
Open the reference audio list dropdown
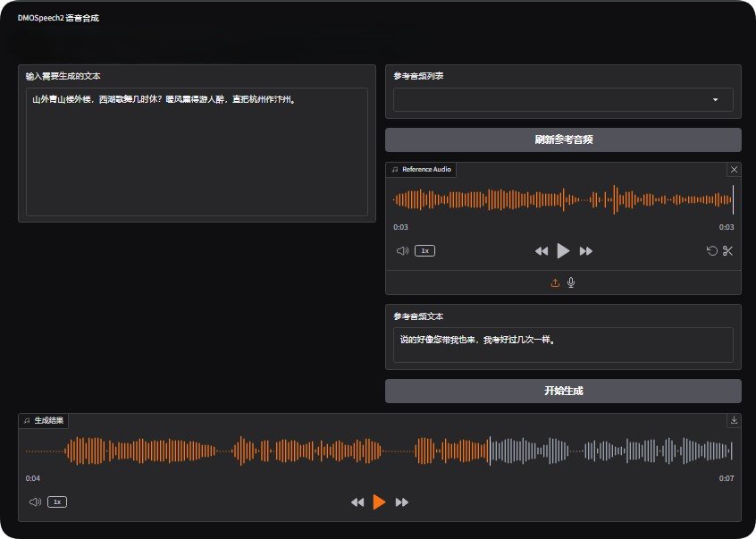[563, 100]
